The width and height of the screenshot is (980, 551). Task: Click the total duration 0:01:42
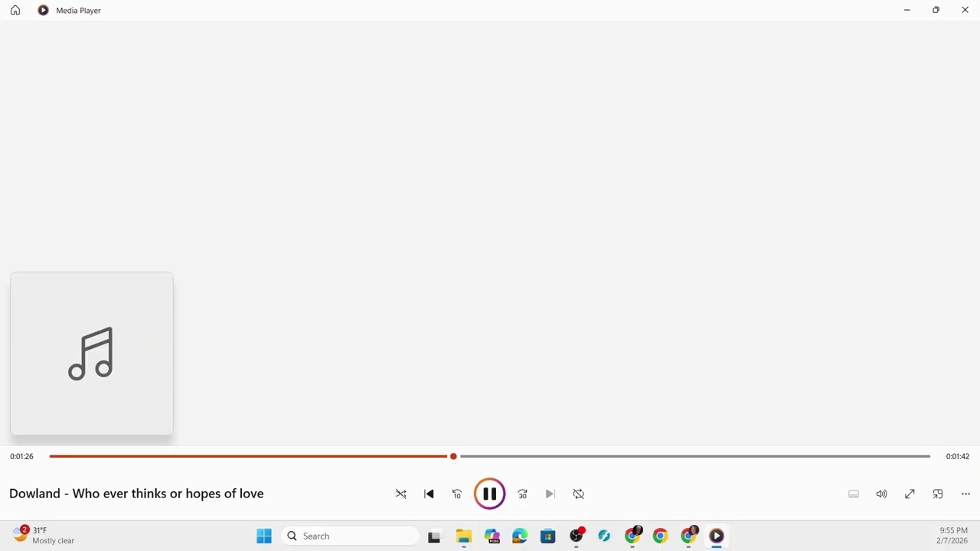(958, 456)
